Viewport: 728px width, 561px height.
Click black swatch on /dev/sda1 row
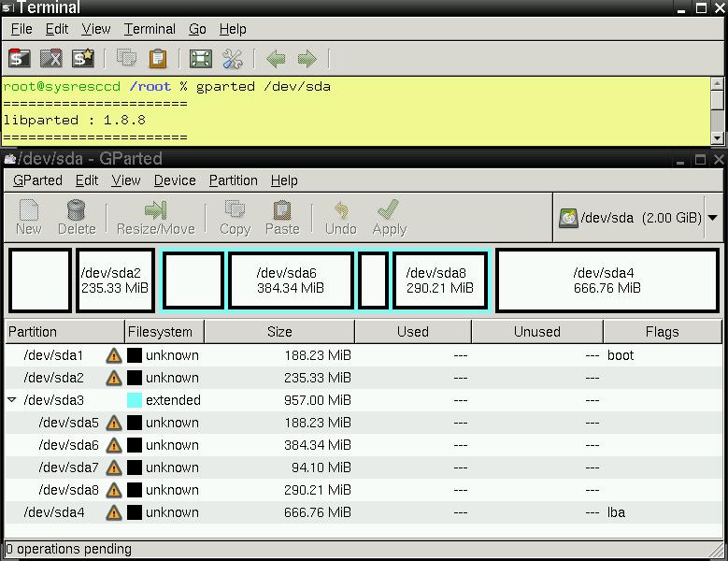pyautogui.click(x=135, y=355)
